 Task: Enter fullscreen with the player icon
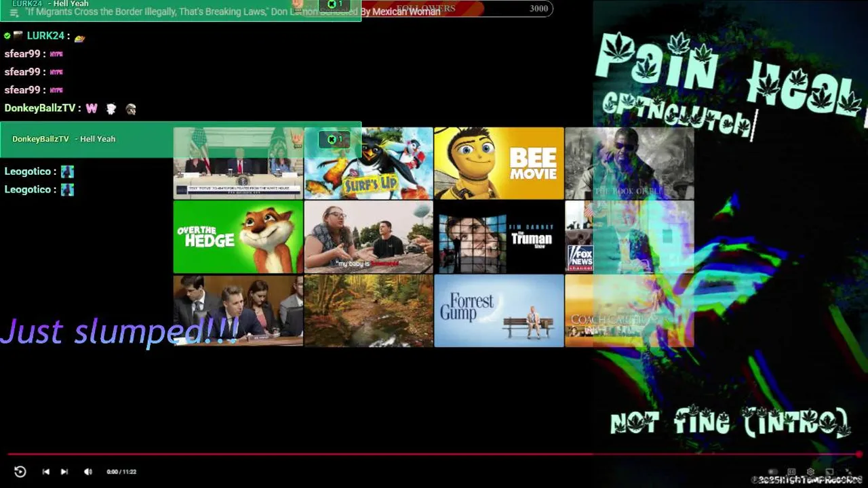coord(848,472)
